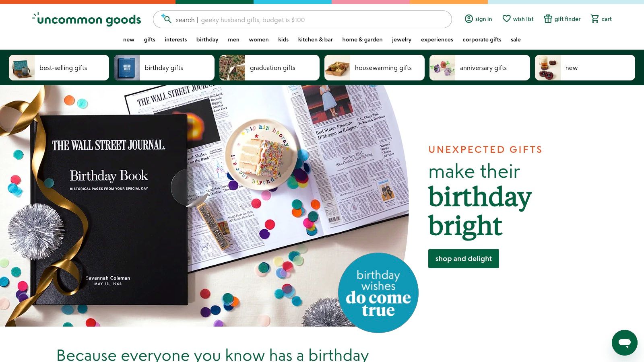Open the birthday gifts category tile
Screen dimensions: 644x362
(164, 68)
